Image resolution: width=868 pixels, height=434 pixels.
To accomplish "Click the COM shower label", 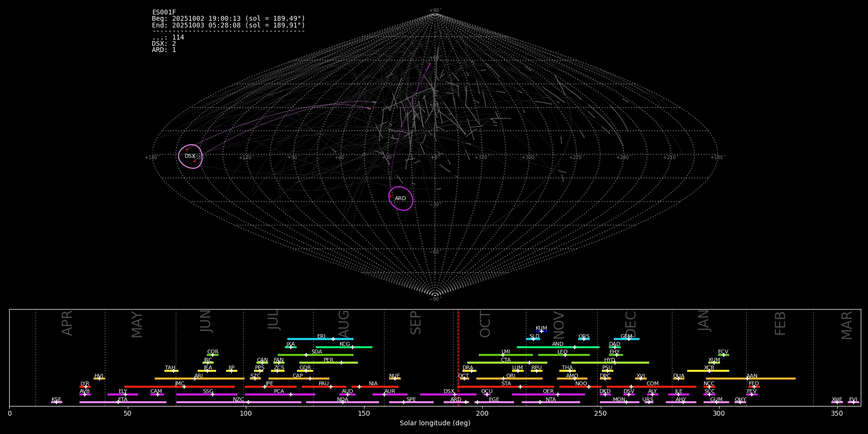I will 652,384.
